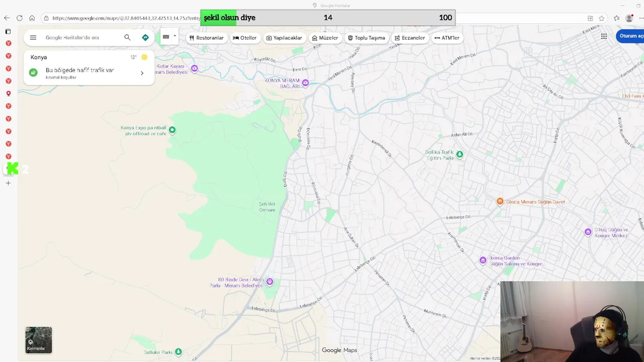The width and height of the screenshot is (644, 362).
Task: Switch to the red pin Maps tab
Action: pos(8,94)
